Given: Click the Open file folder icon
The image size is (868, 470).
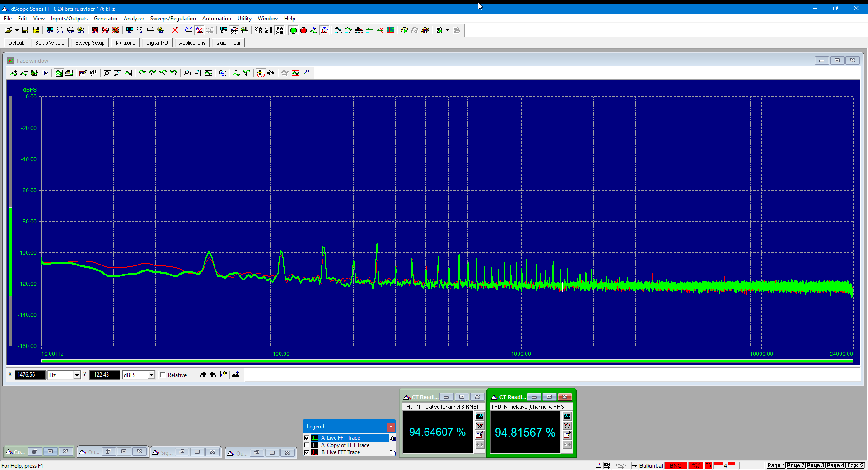Looking at the screenshot, I should coord(8,30).
